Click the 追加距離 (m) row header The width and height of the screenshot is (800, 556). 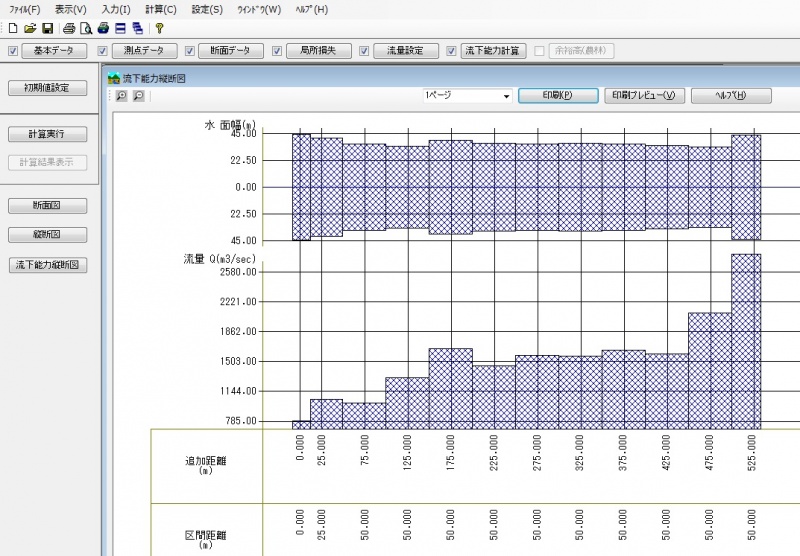point(206,465)
